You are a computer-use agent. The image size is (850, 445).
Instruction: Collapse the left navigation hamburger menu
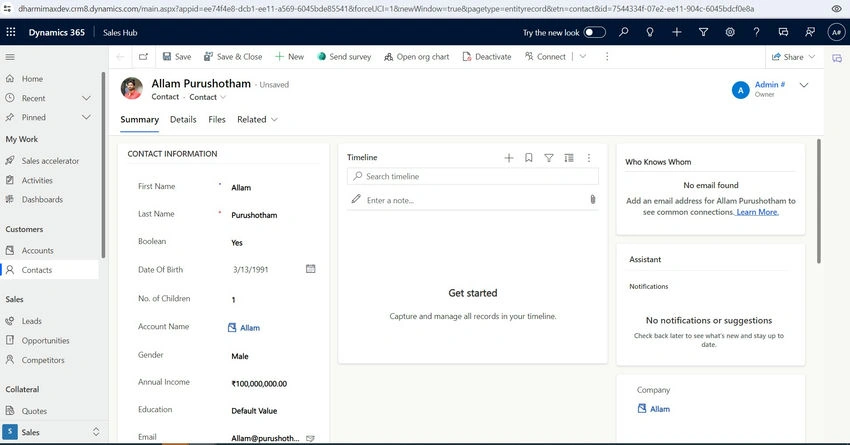point(10,57)
